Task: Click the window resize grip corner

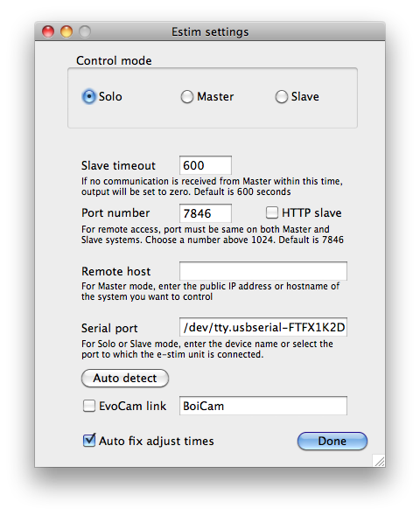Action: tap(379, 461)
